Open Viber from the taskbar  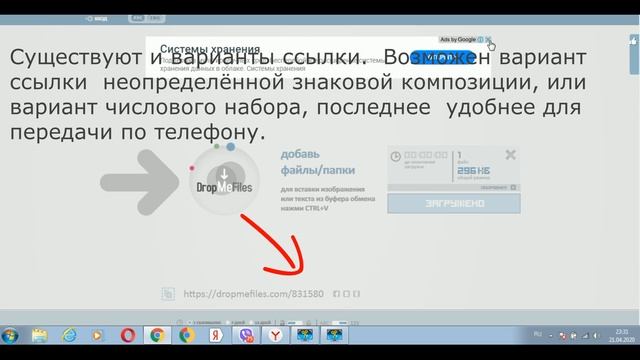click(246, 336)
